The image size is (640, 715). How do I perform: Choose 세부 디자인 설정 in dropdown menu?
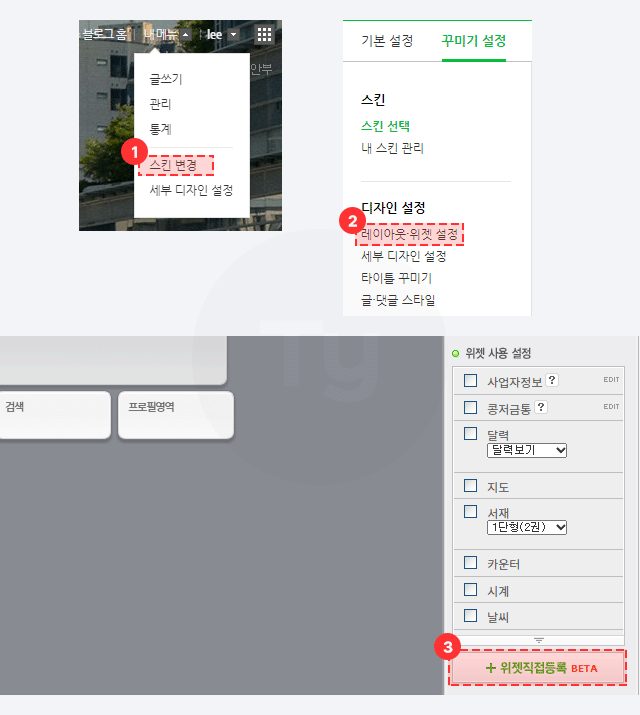coord(191,190)
